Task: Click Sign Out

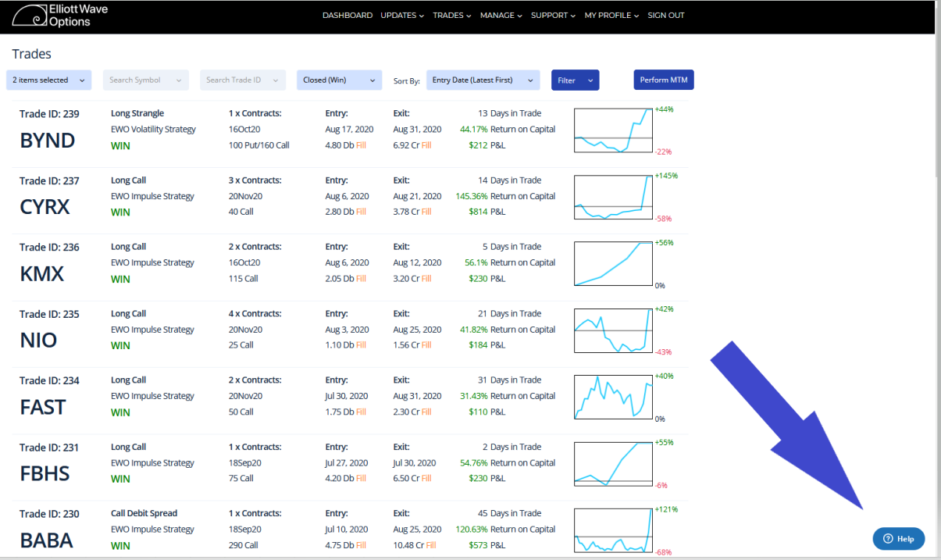Action: pyautogui.click(x=666, y=16)
